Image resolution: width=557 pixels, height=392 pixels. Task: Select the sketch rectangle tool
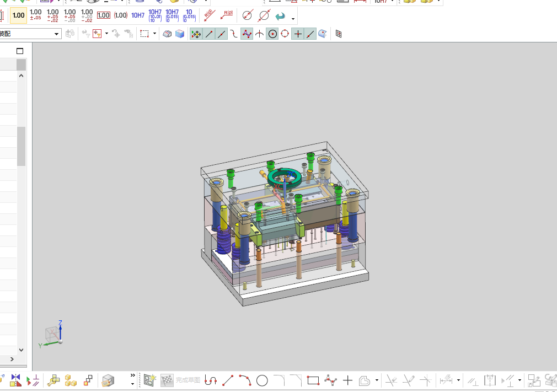(x=313, y=380)
